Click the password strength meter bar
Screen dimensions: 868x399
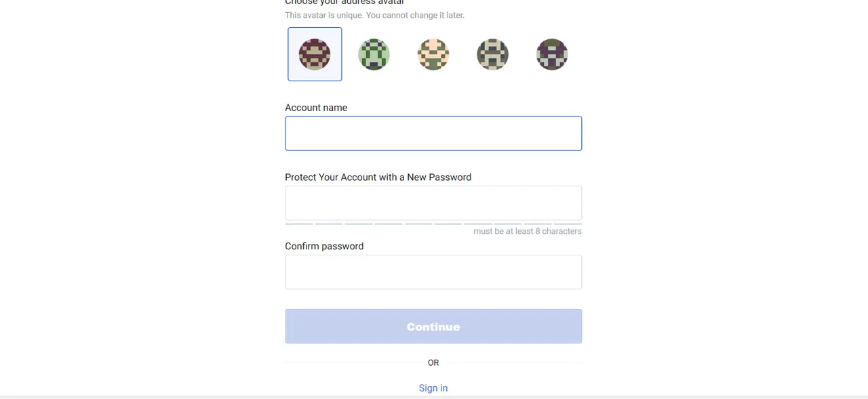(x=433, y=224)
